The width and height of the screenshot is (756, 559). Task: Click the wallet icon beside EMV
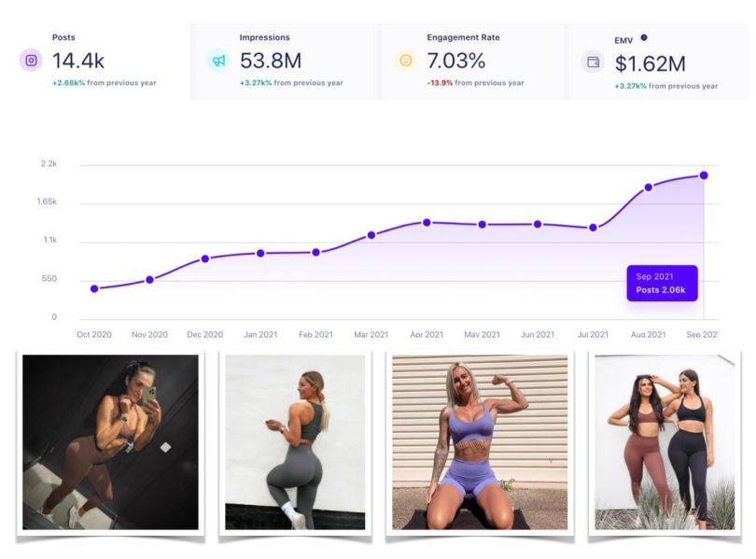593,63
